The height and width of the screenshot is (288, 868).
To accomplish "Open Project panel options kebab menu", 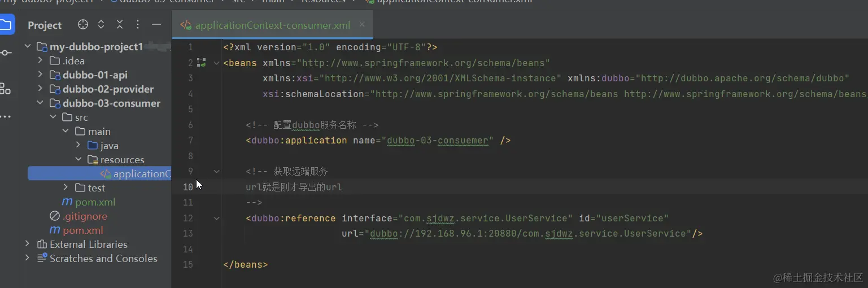I will (138, 25).
